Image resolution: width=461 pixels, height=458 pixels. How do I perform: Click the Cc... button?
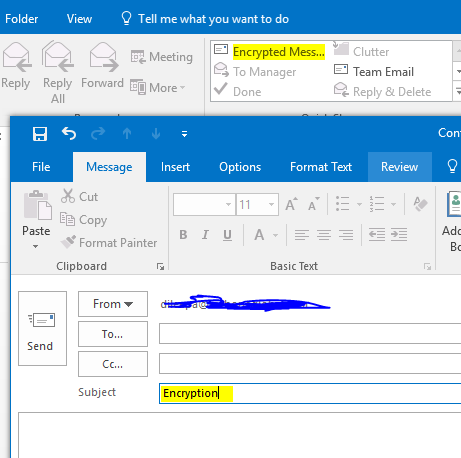113,364
